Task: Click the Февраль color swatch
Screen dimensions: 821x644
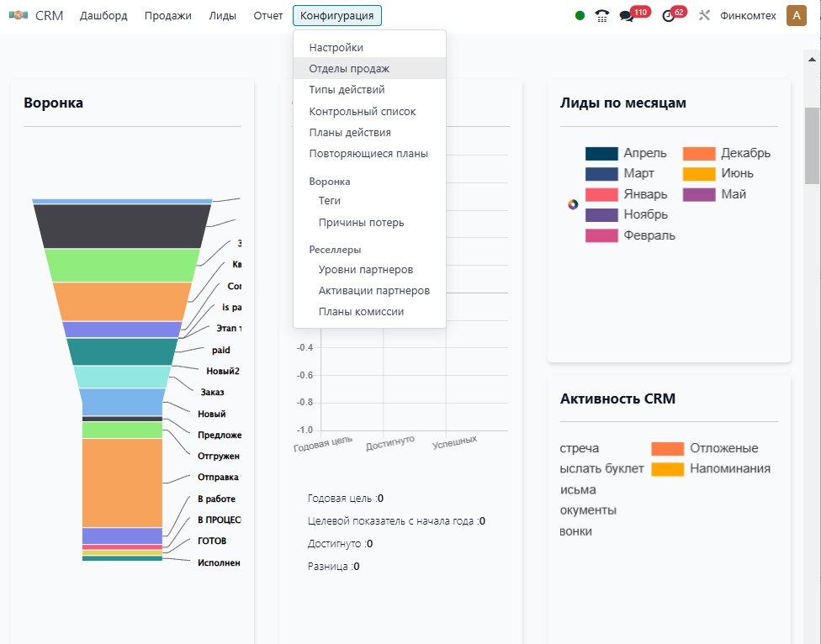Action: pos(601,235)
